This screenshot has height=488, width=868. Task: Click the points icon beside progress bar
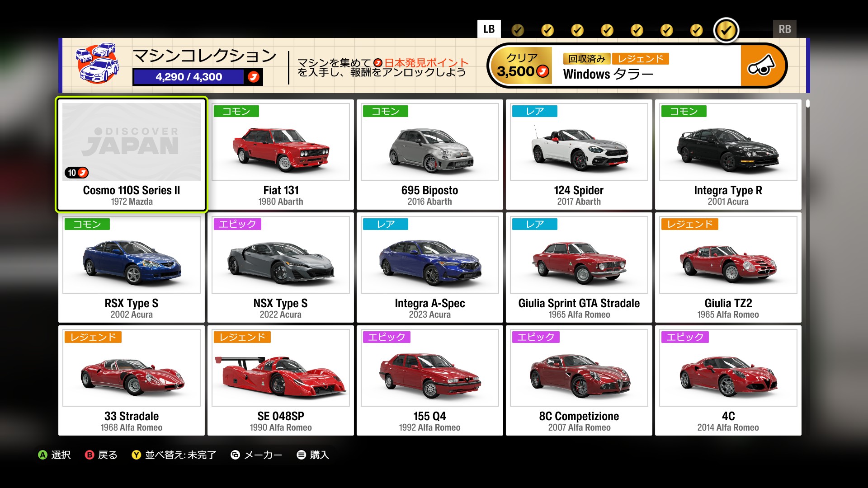click(x=254, y=77)
